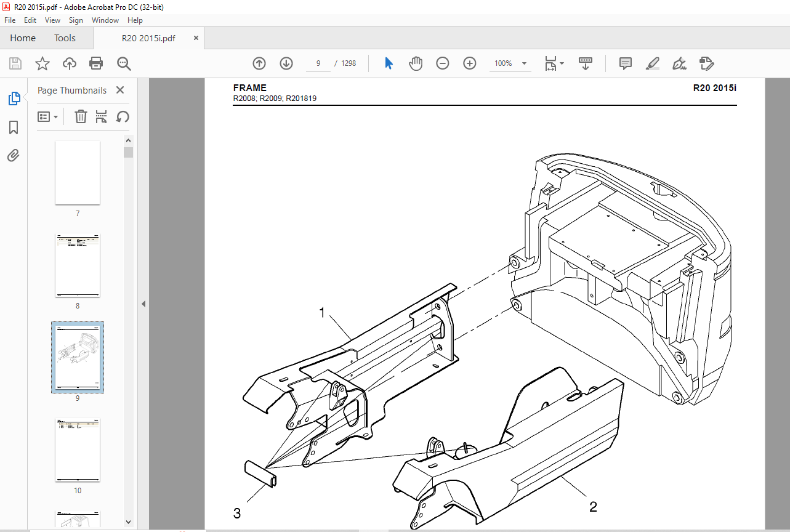Screen dimensions: 790x532
Task: Open the Sign document pen tool
Action: [679, 63]
